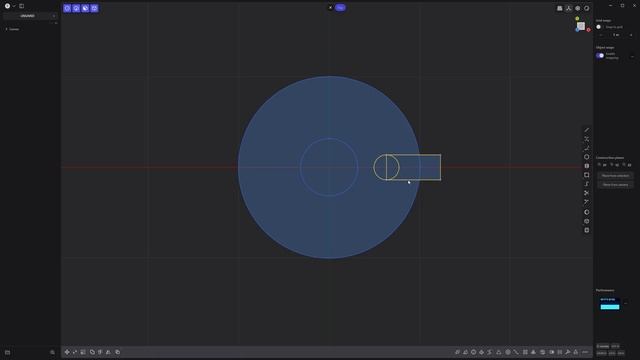Image resolution: width=640 pixels, height=360 pixels.
Task: Click the third viewport display icon at top right
Action: coord(578,8)
